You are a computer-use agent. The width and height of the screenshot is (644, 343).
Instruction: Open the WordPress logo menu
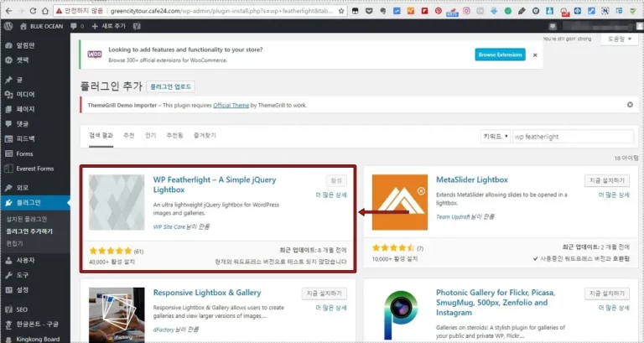click(8, 26)
